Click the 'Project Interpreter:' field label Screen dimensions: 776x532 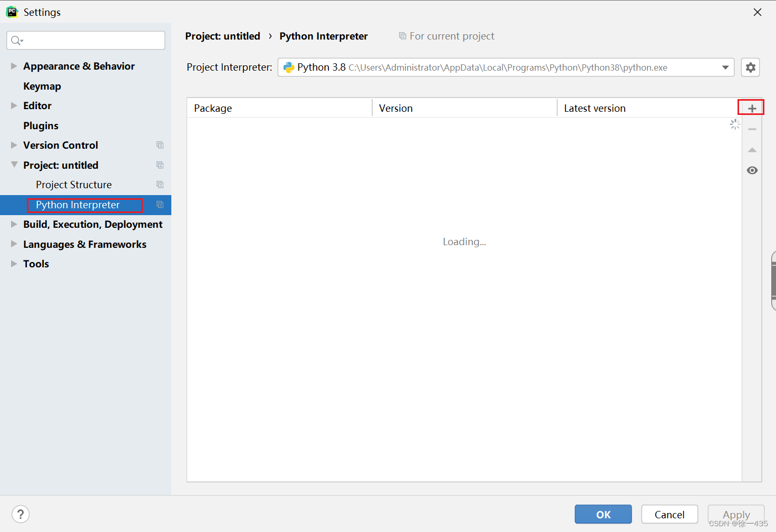click(229, 67)
